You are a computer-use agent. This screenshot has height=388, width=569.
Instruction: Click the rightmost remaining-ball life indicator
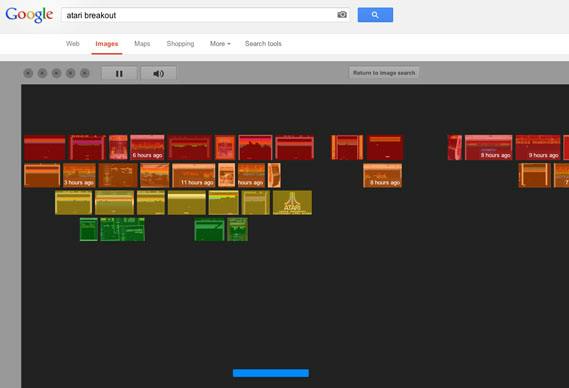(x=85, y=73)
